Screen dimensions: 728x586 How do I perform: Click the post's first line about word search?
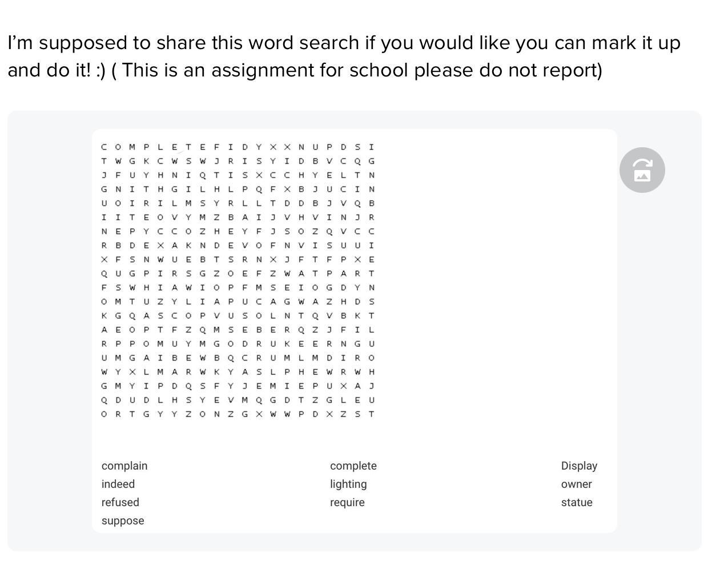[x=344, y=43]
